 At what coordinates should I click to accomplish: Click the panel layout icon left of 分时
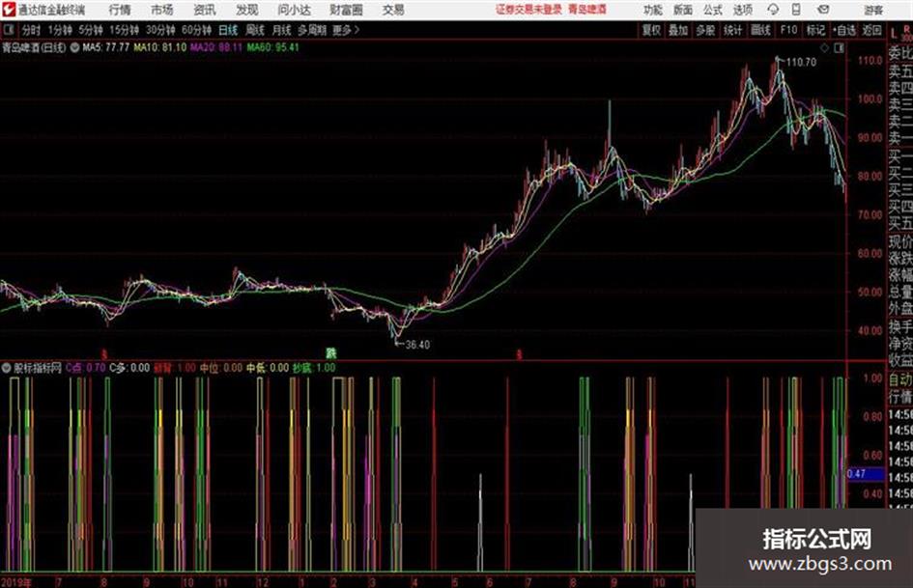(x=9, y=30)
